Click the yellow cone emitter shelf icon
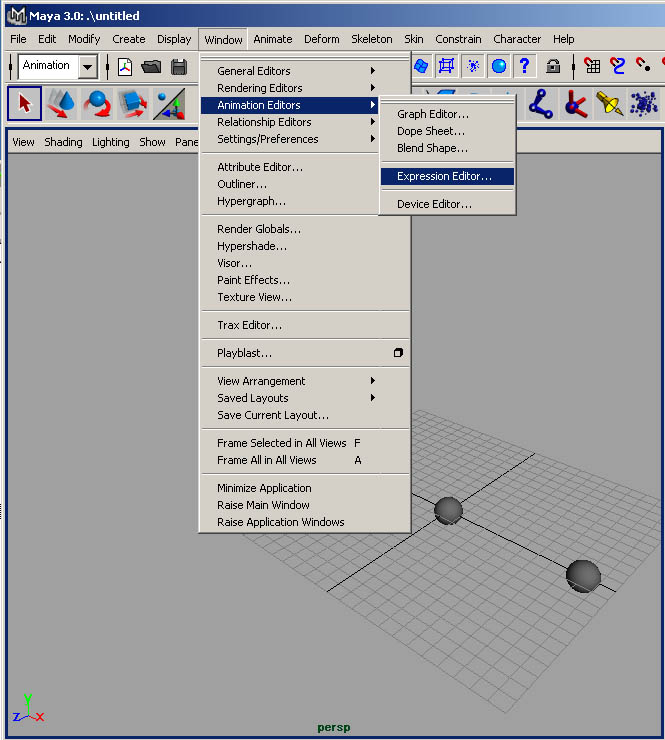Screen dimensions: 665x740 point(610,103)
